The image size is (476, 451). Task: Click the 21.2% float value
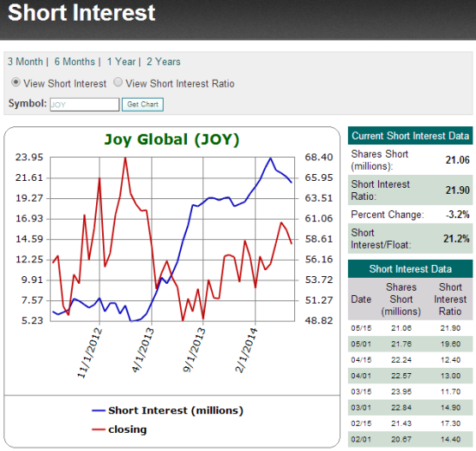pyautogui.click(x=456, y=239)
